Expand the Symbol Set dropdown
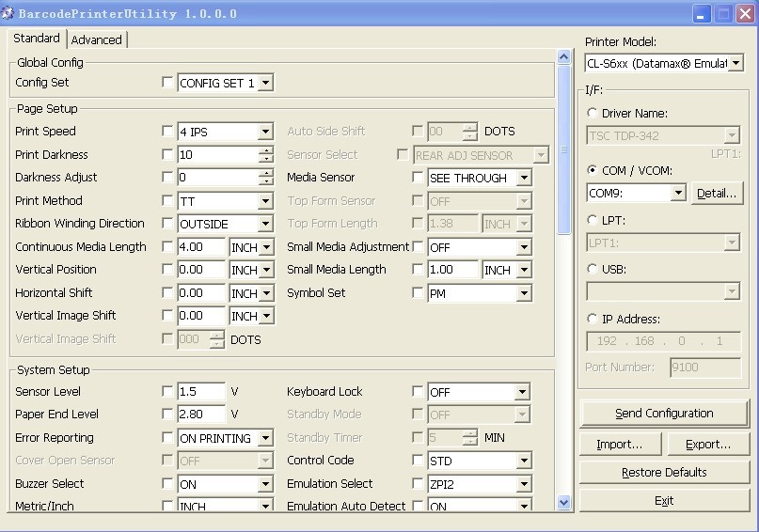This screenshot has width=759, height=532. tap(523, 293)
